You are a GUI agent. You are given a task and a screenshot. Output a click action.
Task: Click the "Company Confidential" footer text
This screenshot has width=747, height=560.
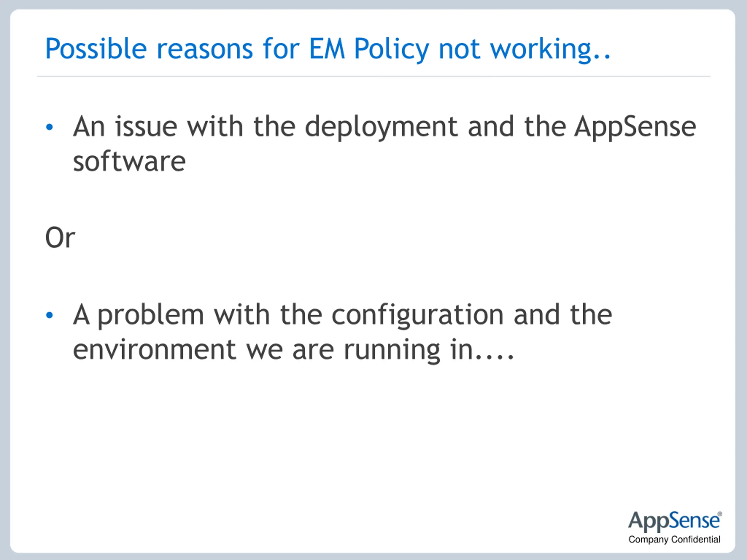pyautogui.click(x=674, y=539)
